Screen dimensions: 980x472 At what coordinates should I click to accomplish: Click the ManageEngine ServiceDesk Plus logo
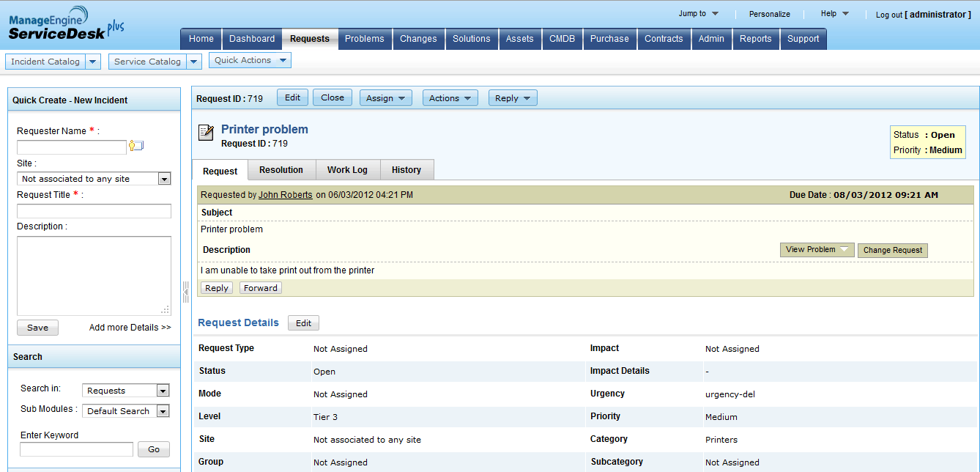(66, 25)
